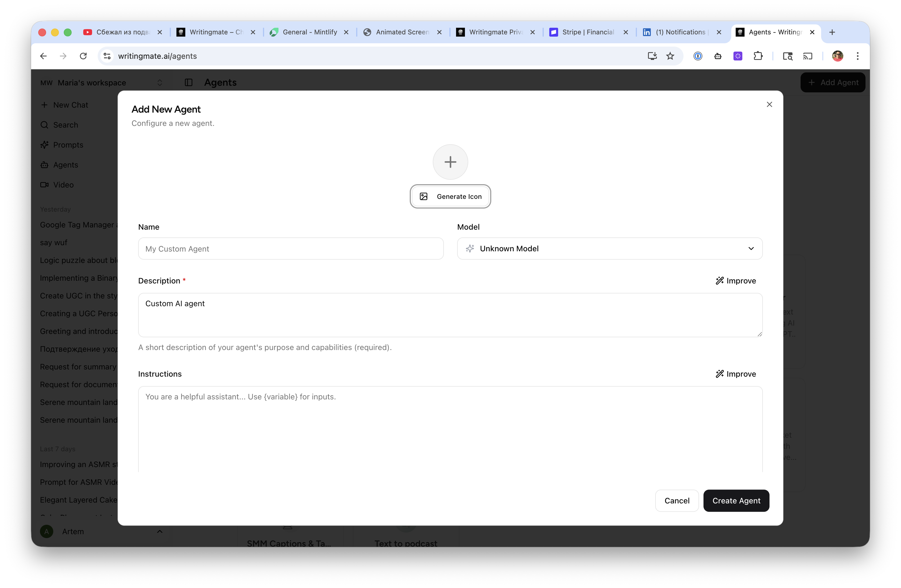The width and height of the screenshot is (901, 588).
Task: Collapse the Artem account menu
Action: click(x=160, y=531)
